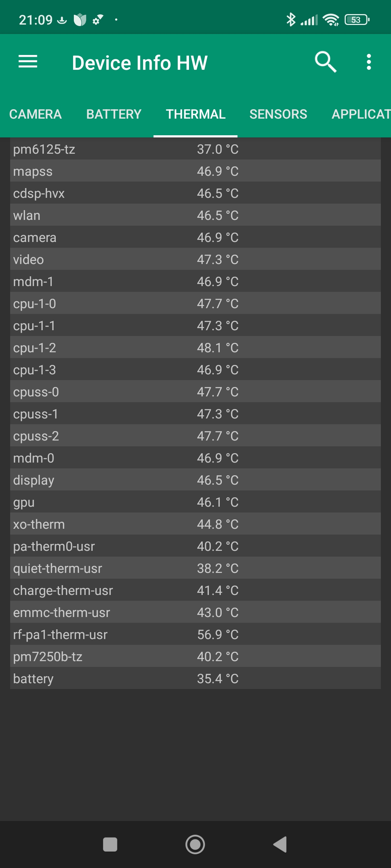
Task: Select the pm6125-tz sensor row
Action: [195, 149]
